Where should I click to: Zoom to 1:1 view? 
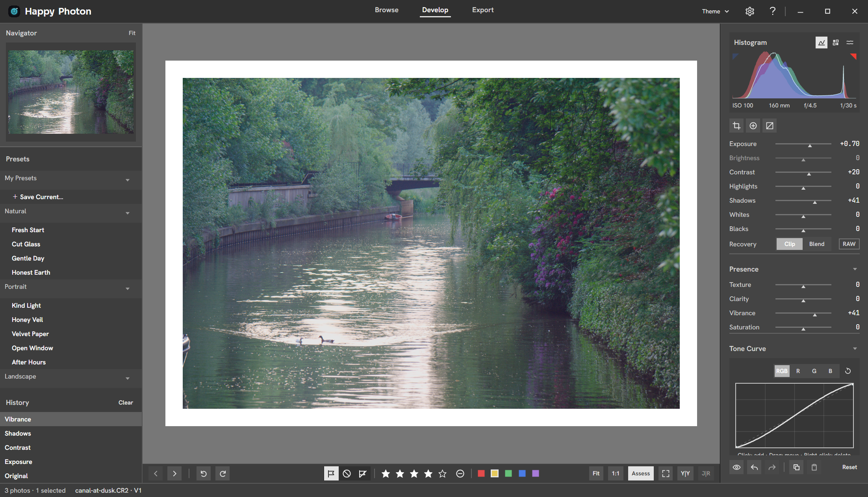tap(616, 473)
